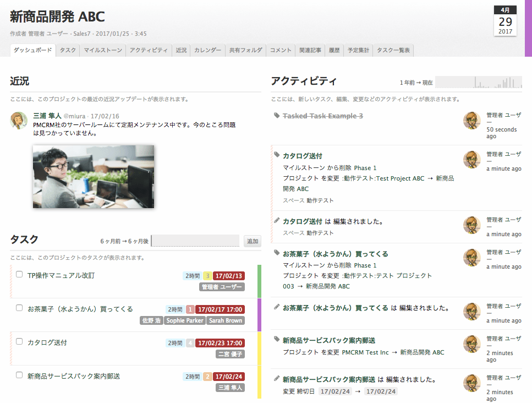Switch to the 関連記事 tab
The width and height of the screenshot is (532, 403).
(310, 50)
